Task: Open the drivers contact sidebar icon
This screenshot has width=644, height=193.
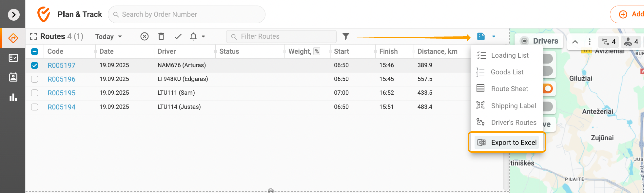Action: [x=13, y=77]
